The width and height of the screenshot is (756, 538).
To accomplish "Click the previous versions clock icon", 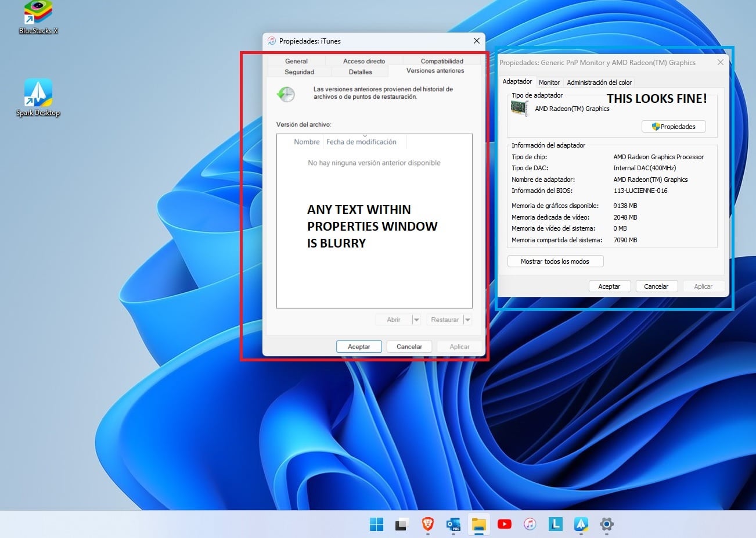I will click(x=286, y=94).
